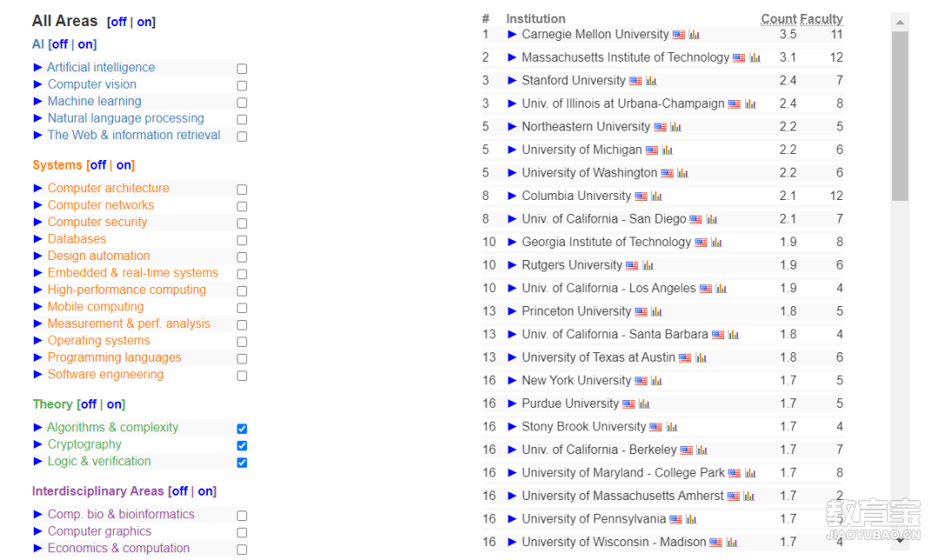Open Northeastern University's bar chart icon
939x560 pixels.
[676, 127]
